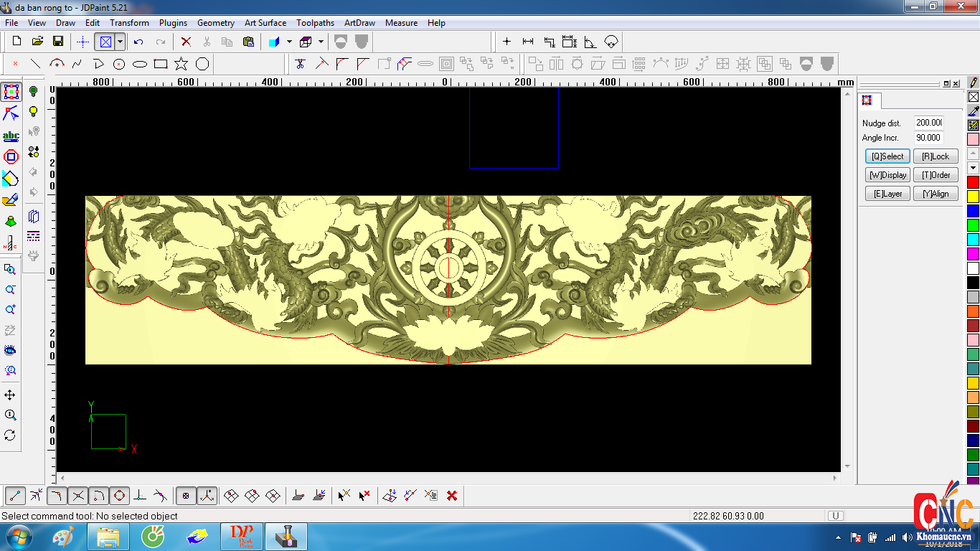Screen dimensions: 980x551
Task: Click the red X delete icon in top toolbar
Action: point(186,42)
